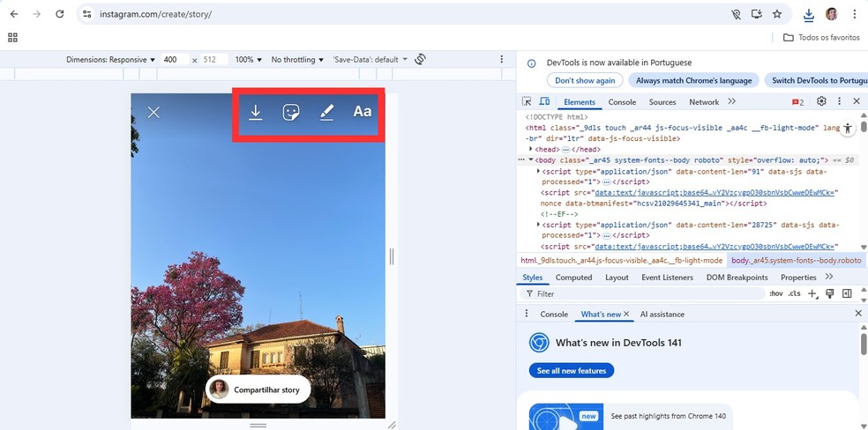The height and width of the screenshot is (430, 868).
Task: Toggle the :hov element state button
Action: click(776, 294)
